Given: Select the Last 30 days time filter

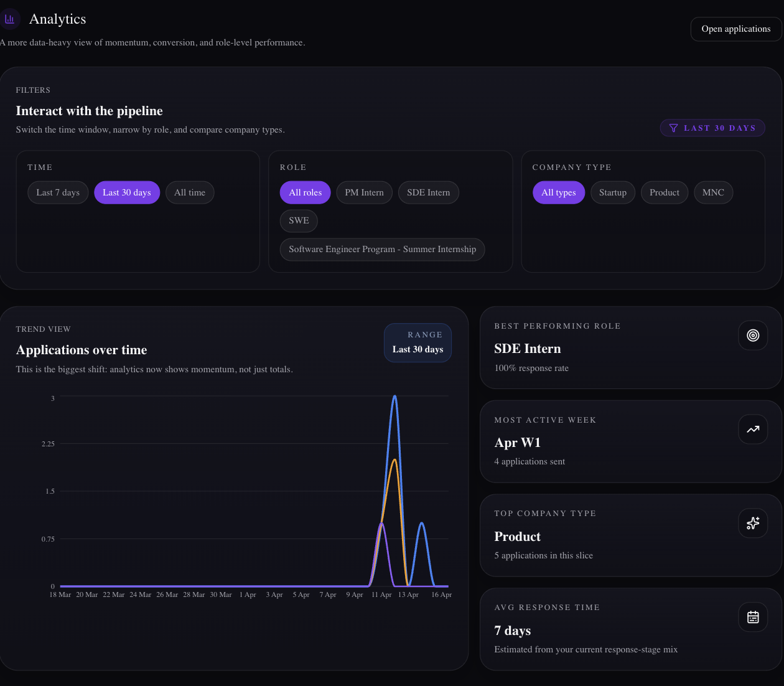Looking at the screenshot, I should tap(127, 192).
